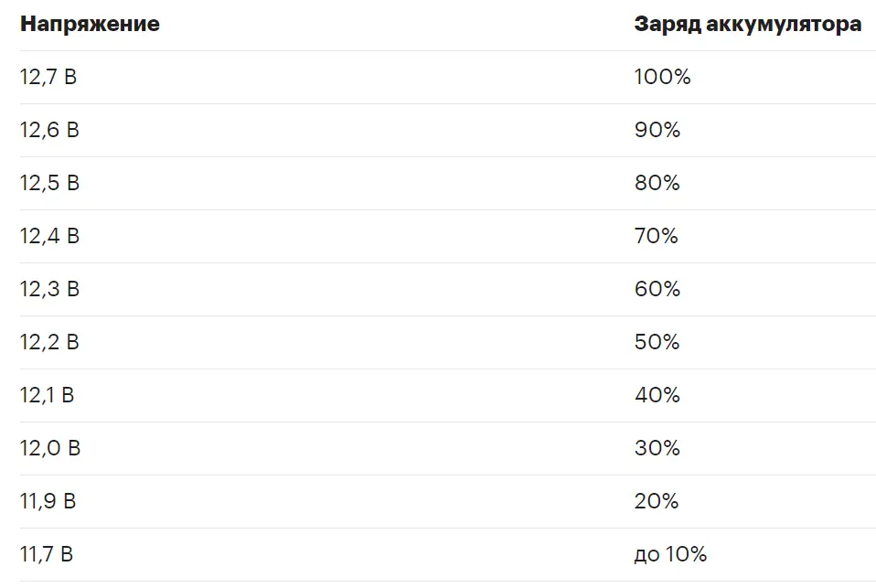Click the Напряжение column header
The width and height of the screenshot is (876, 588).
pos(90,24)
